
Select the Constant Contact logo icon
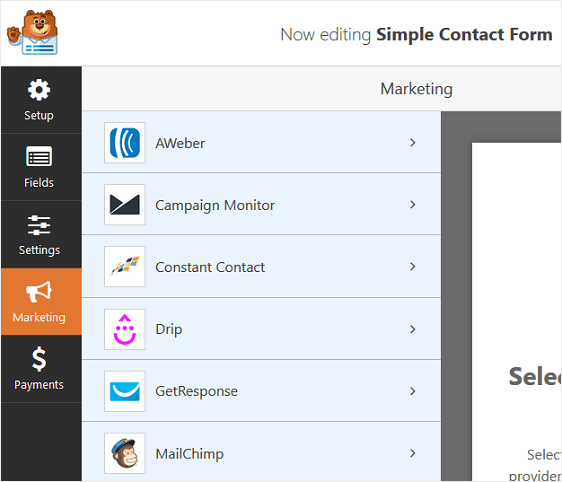coord(125,267)
